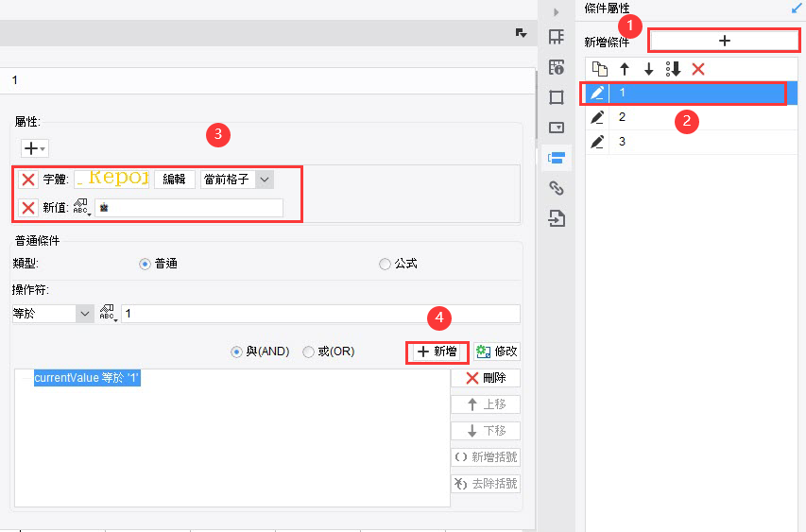806x532 pixels.
Task: Move the selected condition down with the arrow
Action: (649, 69)
